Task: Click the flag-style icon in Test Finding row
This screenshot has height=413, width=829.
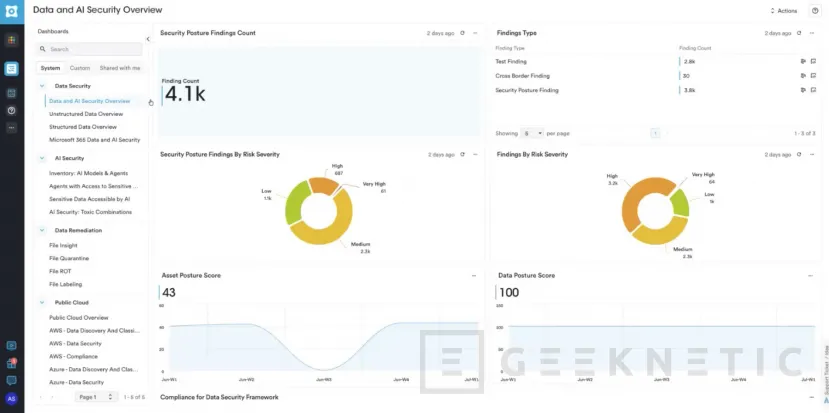Action: point(803,61)
